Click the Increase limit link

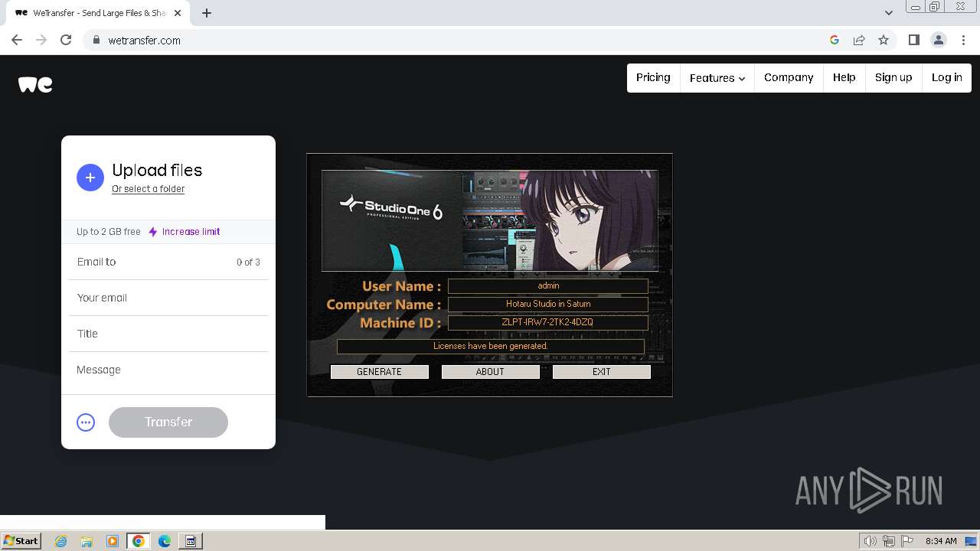(191, 232)
